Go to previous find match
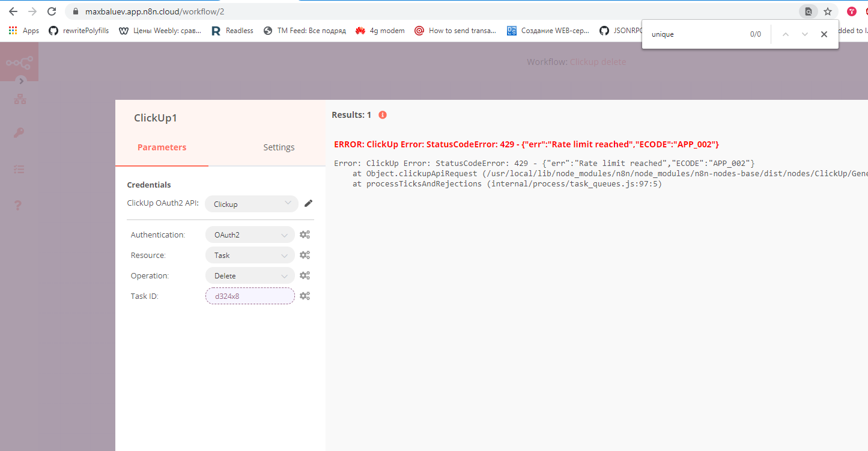The height and width of the screenshot is (451, 868). [x=785, y=34]
